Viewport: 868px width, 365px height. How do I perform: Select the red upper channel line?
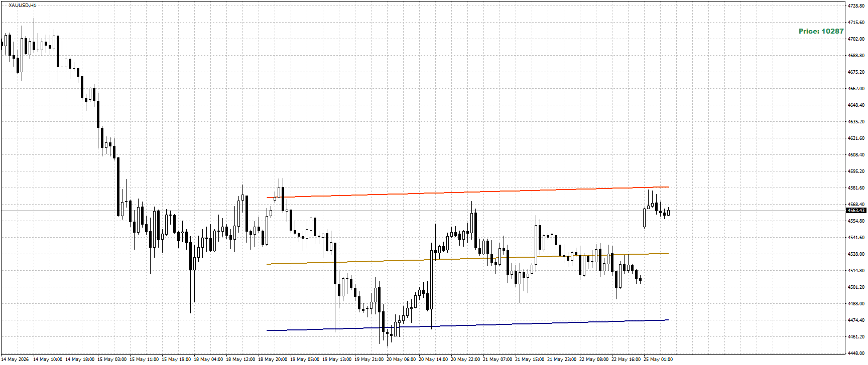click(x=467, y=192)
